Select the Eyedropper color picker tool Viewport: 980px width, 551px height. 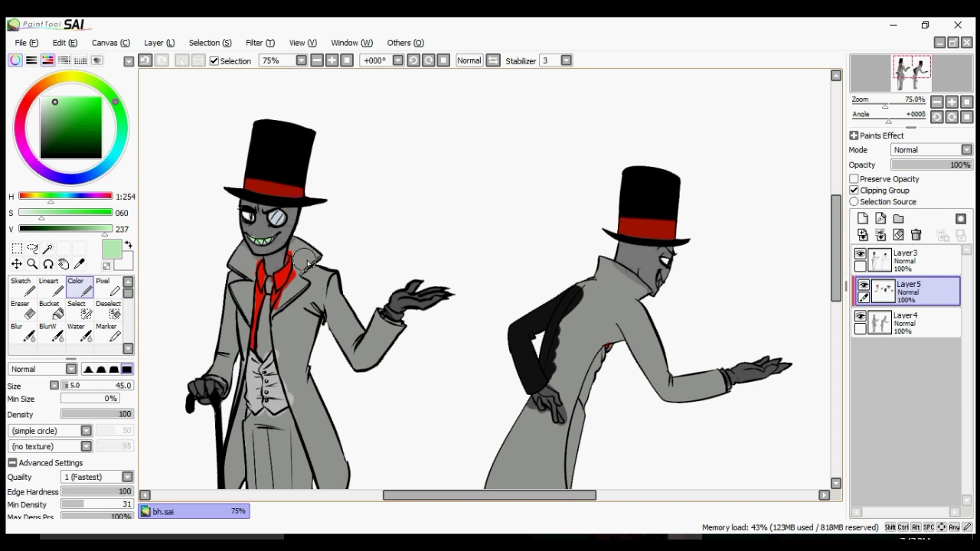click(79, 264)
